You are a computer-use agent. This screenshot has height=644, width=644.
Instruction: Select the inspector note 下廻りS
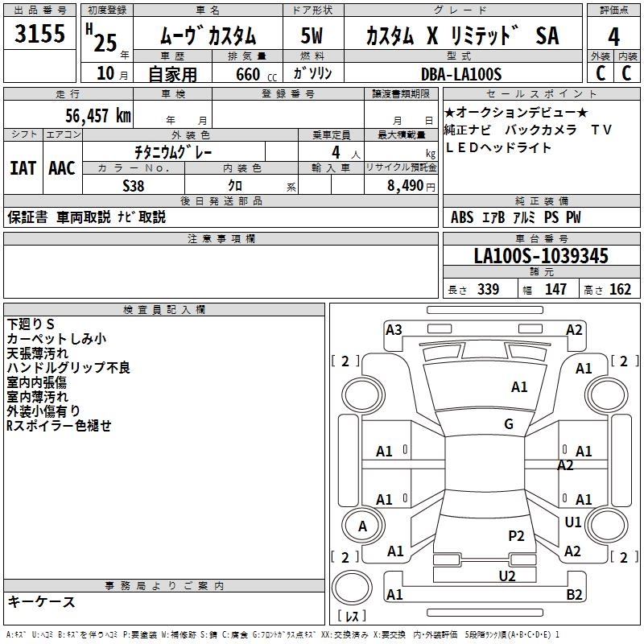[x=31, y=324]
